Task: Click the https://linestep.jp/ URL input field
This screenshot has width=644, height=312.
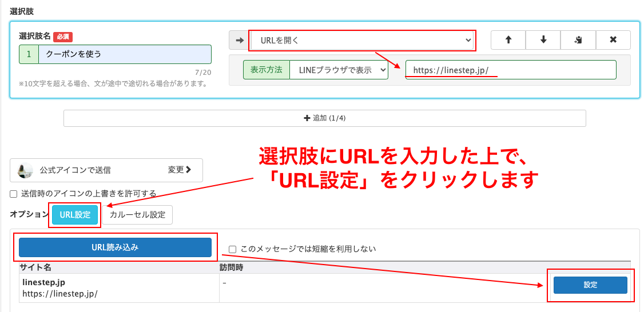Action: 511,70
